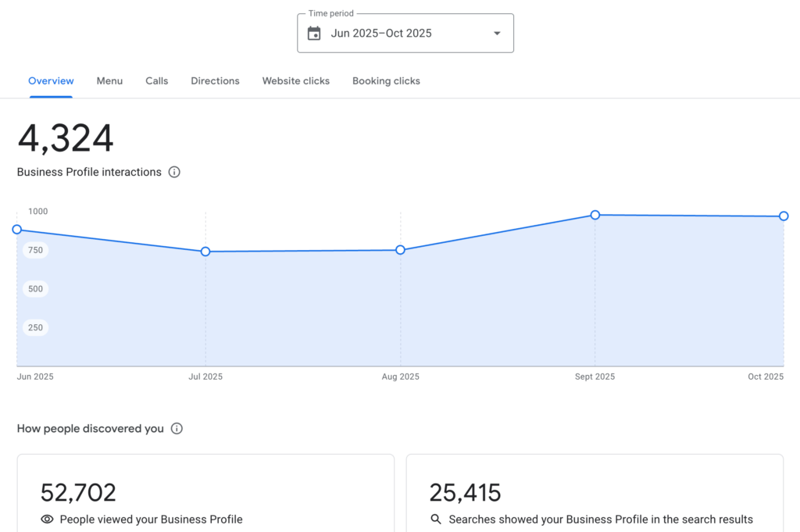Click the info icon beside How people discovered you

click(x=177, y=428)
